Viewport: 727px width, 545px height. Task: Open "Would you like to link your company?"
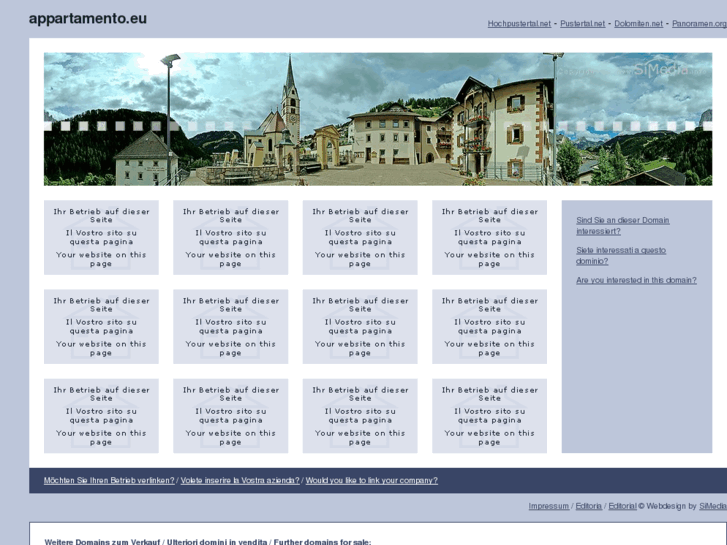click(x=371, y=481)
